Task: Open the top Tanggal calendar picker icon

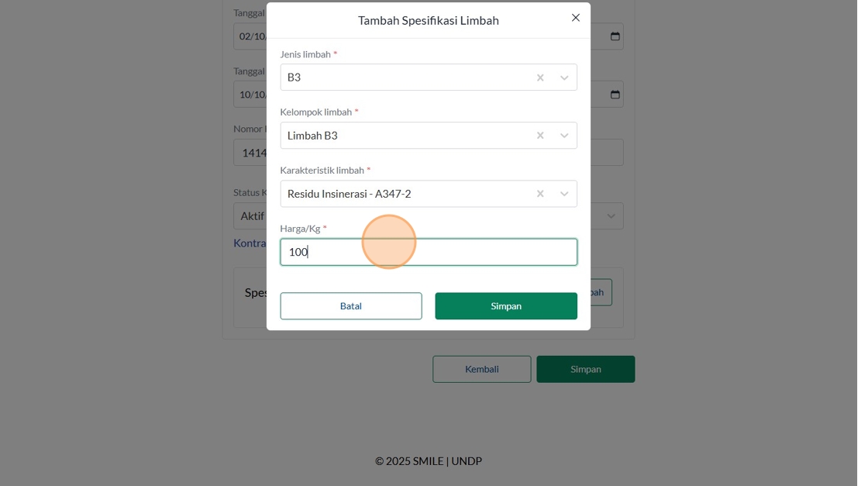Action: click(x=615, y=36)
